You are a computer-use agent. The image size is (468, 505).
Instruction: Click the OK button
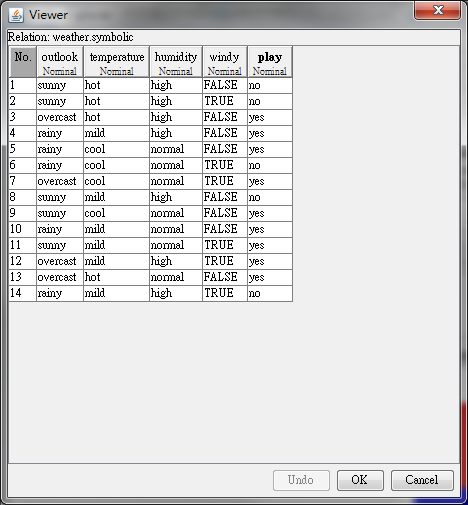click(360, 480)
